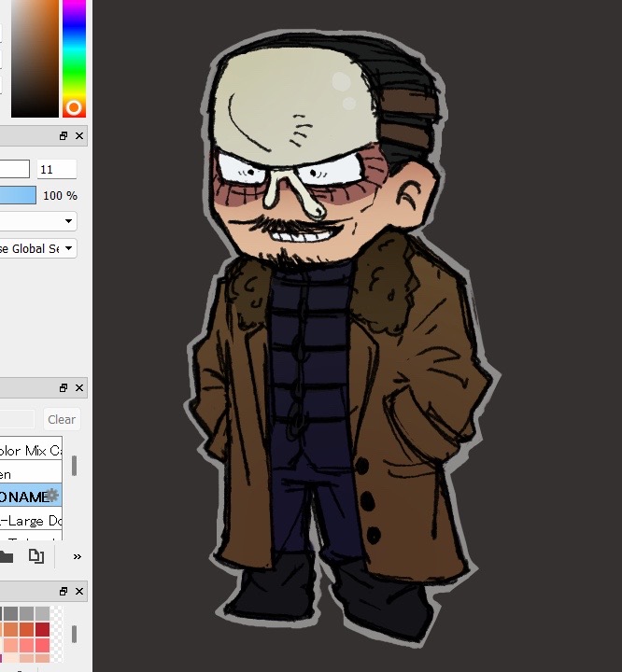Select the highlighted 'ONAME' brush row
This screenshot has width=622, height=672.
point(31,496)
